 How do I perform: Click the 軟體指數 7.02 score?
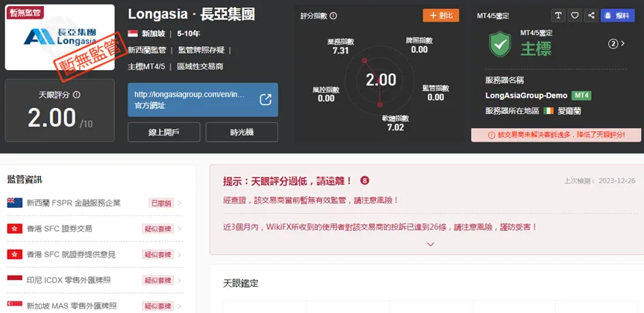pos(395,123)
